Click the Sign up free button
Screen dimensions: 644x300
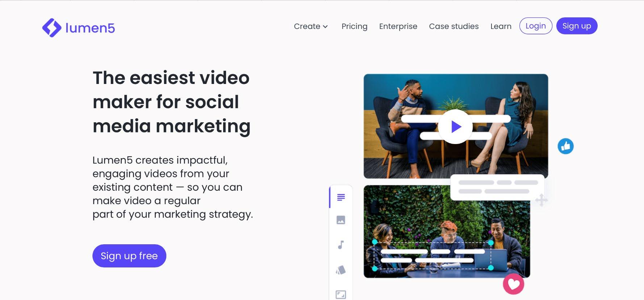pyautogui.click(x=129, y=256)
